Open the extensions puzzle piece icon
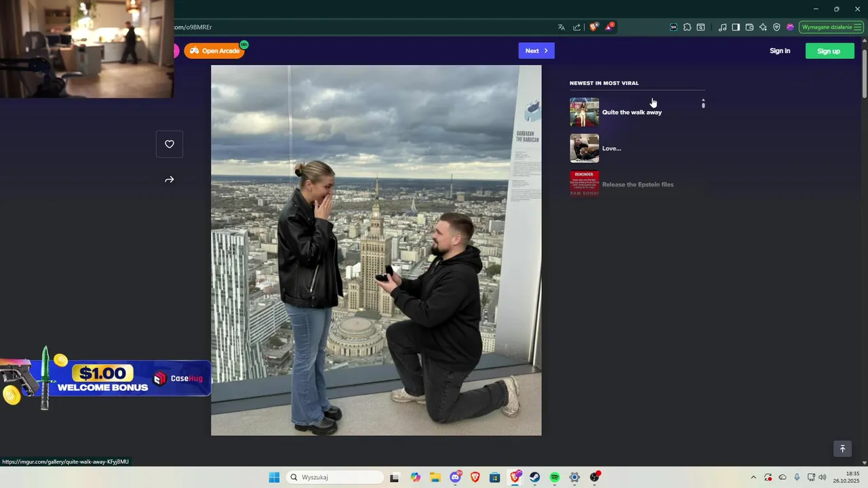 click(x=687, y=27)
